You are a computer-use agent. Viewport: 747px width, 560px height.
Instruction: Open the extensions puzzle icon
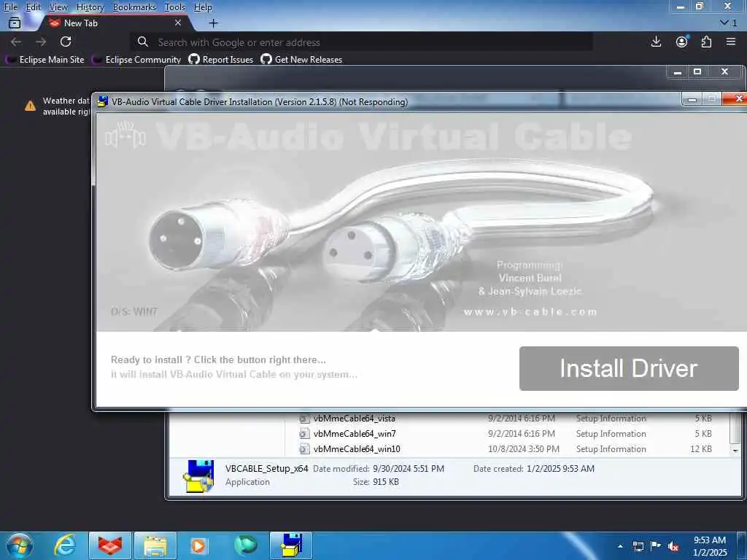pos(706,42)
